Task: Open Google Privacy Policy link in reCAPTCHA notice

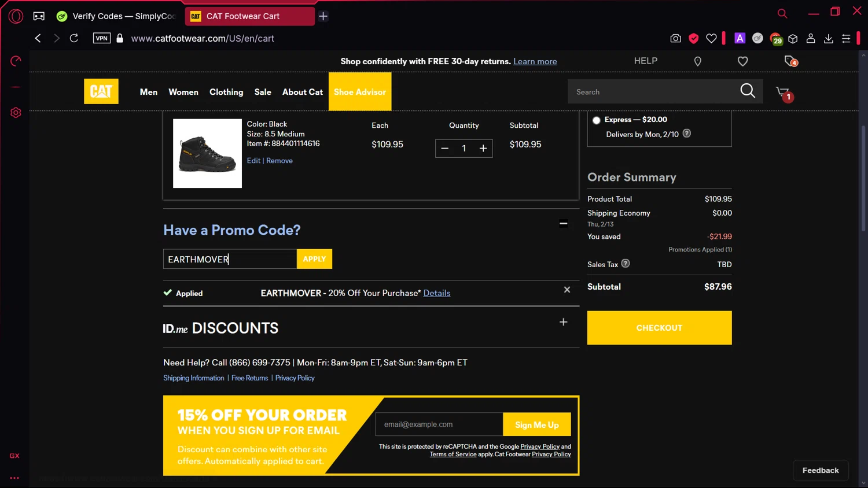Action: pyautogui.click(x=540, y=446)
